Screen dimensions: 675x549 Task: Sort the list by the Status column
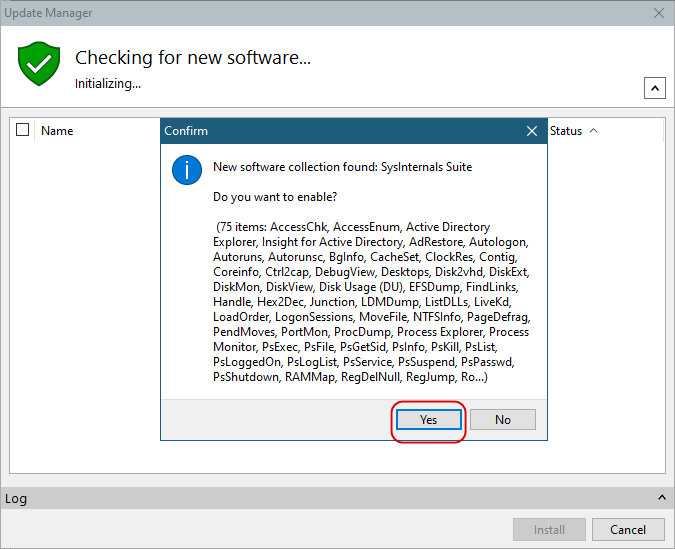click(566, 131)
